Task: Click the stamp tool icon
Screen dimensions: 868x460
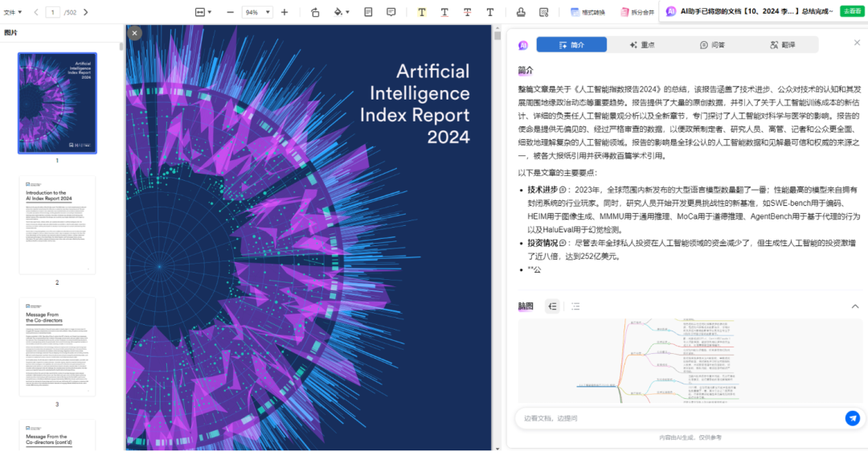Action: 521,12
